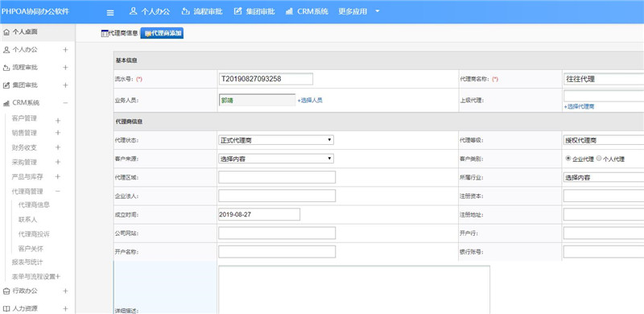Click the 流水号 field with T20190827093258
The image size is (644, 314).
[266, 79]
